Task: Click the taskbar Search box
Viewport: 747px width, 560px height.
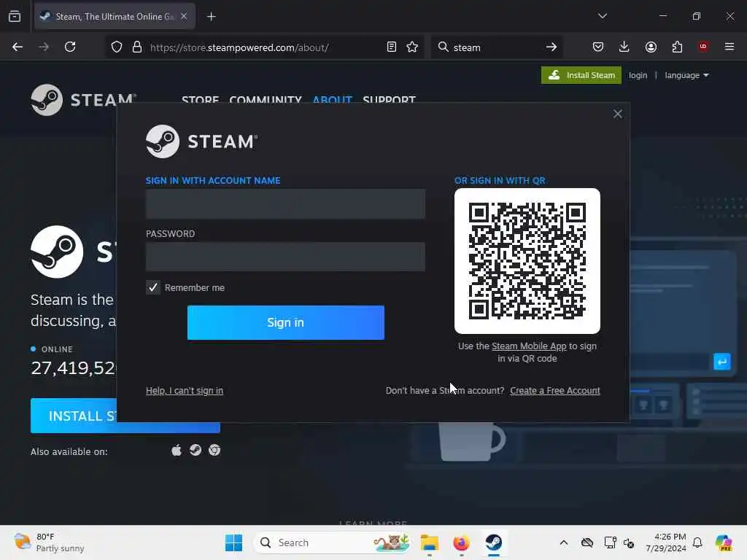Action: [x=332, y=542]
